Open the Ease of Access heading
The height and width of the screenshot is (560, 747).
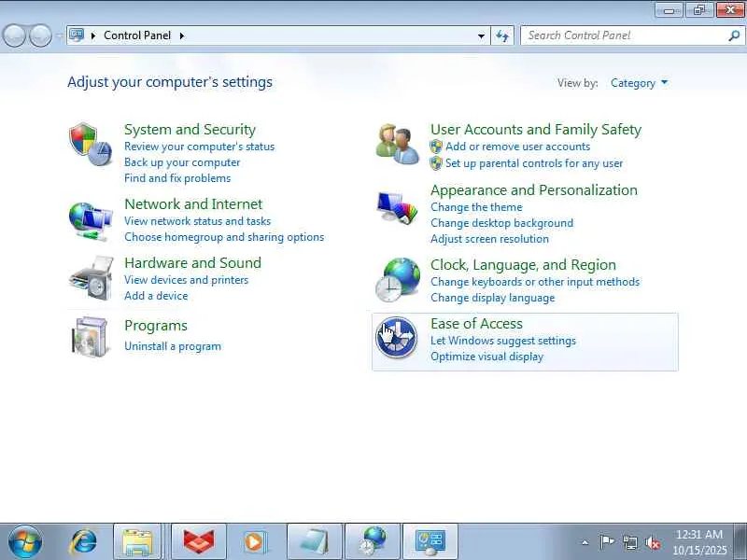(476, 323)
